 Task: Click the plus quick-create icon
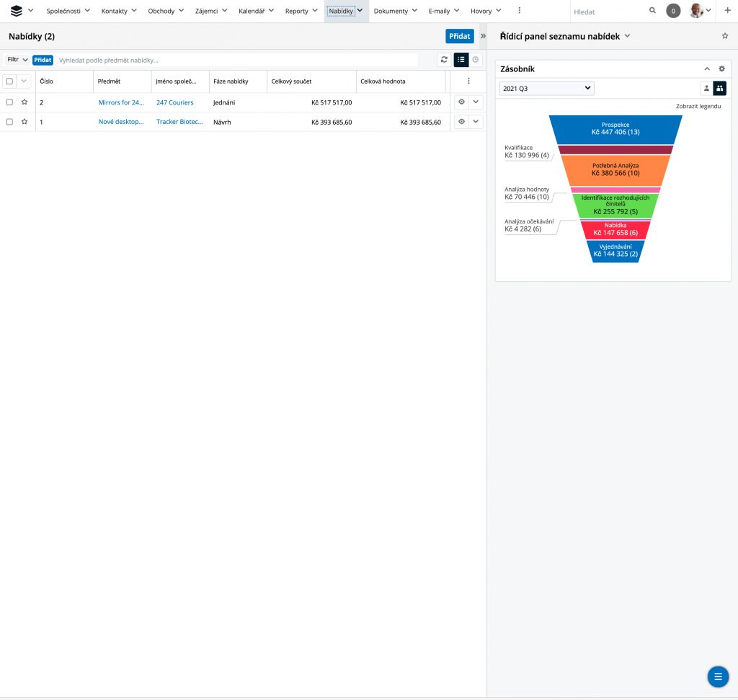[727, 11]
